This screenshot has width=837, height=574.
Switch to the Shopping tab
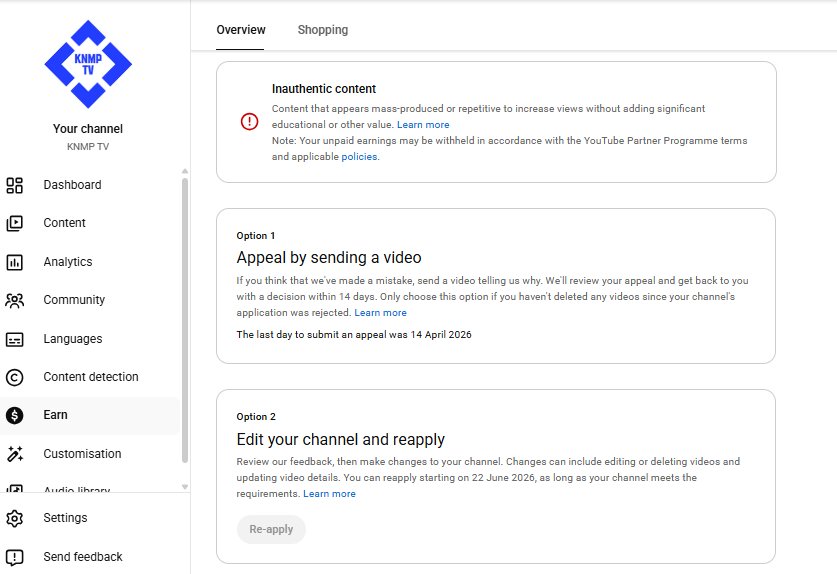pos(322,30)
